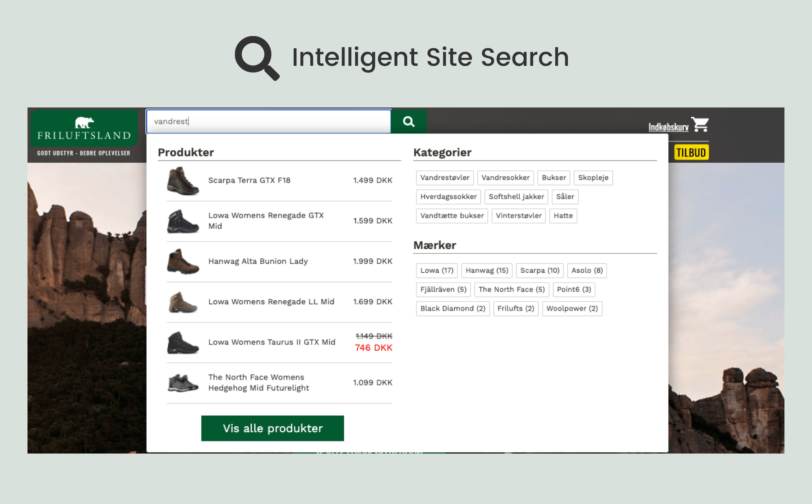812x504 pixels.
Task: Filter by brand Woolpower (2)
Action: pos(572,308)
